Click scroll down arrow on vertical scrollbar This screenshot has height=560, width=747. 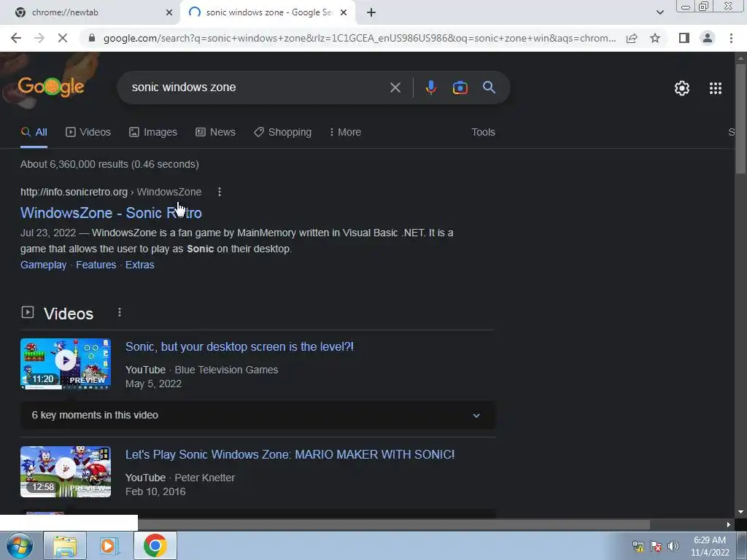click(x=740, y=512)
